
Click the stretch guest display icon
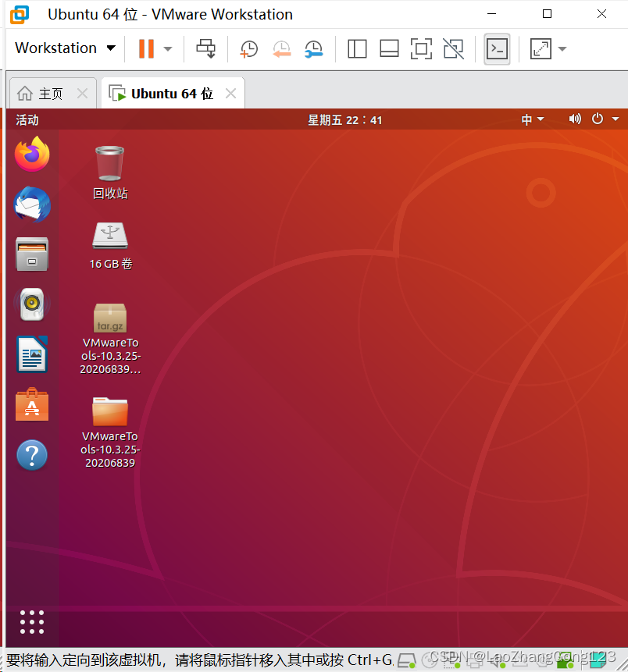point(541,49)
